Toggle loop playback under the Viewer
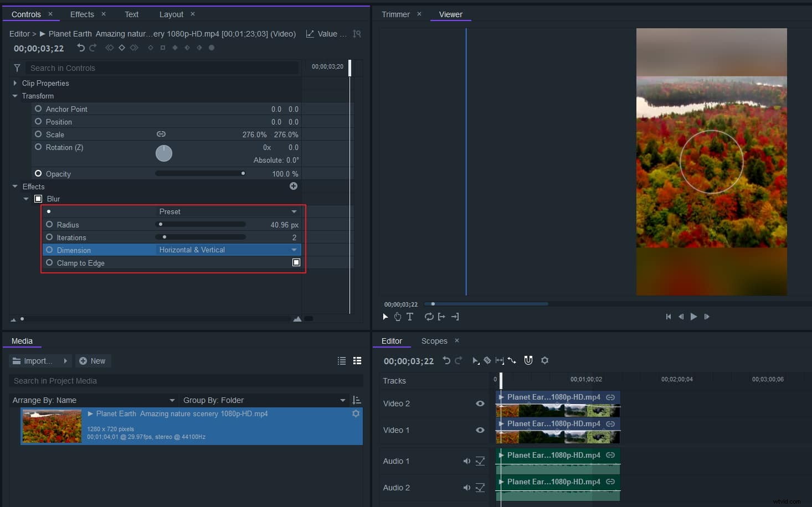 point(429,317)
